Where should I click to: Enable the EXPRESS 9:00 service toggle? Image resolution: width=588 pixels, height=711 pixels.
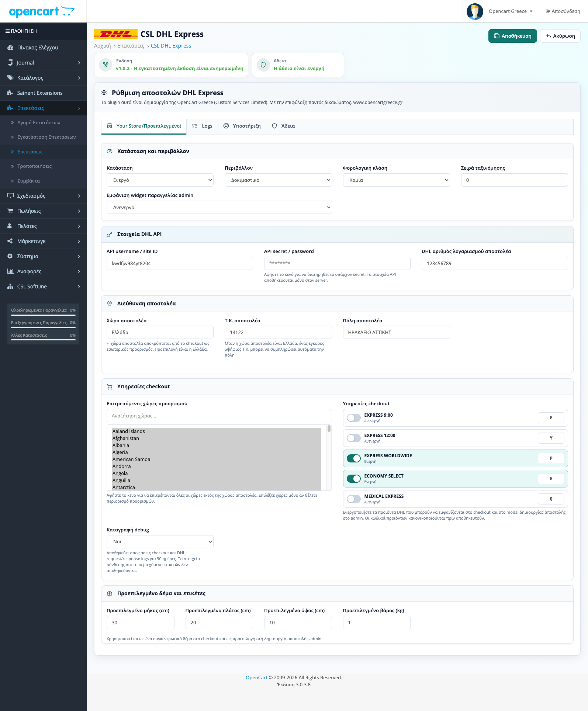click(354, 418)
